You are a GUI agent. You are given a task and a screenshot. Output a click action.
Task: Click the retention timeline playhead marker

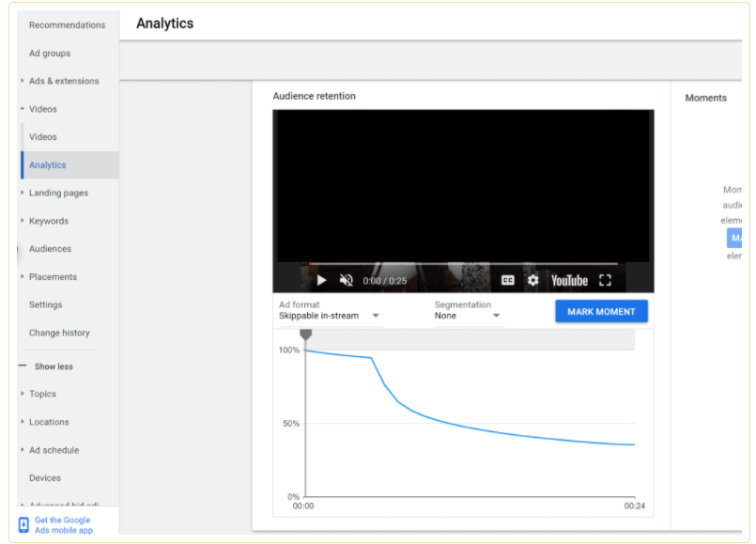305,334
